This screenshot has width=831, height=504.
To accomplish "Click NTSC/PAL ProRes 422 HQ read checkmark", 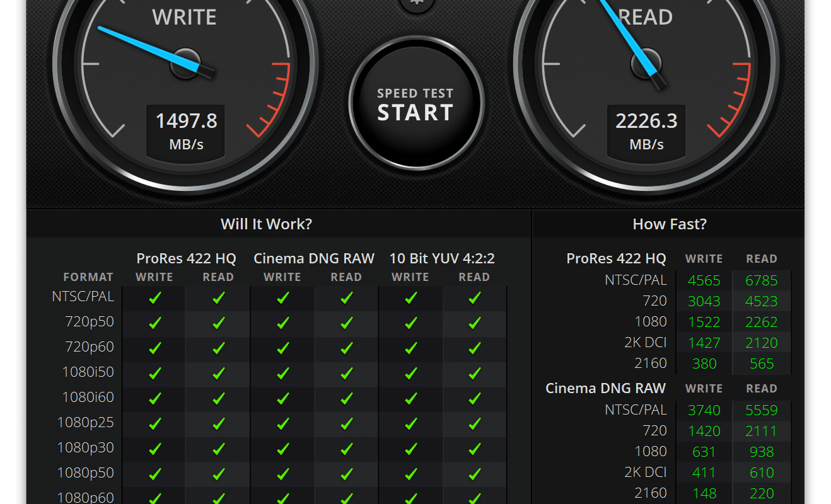I will tap(218, 297).
